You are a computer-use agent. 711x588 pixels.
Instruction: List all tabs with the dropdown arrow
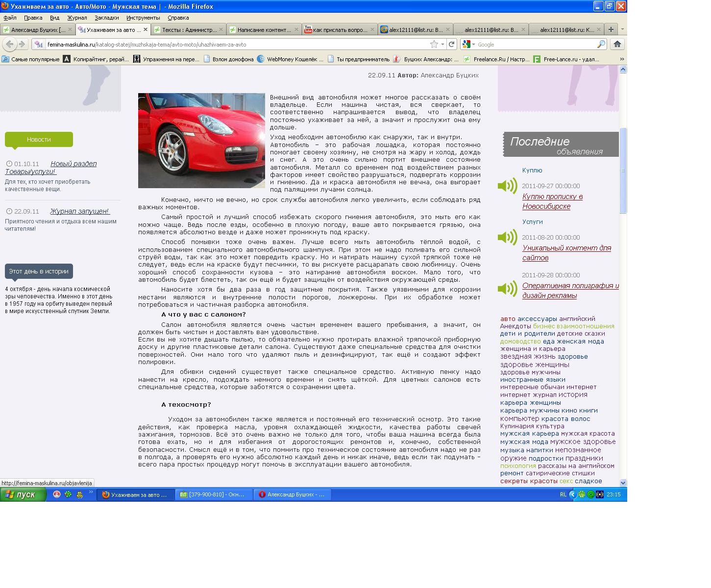point(622,29)
